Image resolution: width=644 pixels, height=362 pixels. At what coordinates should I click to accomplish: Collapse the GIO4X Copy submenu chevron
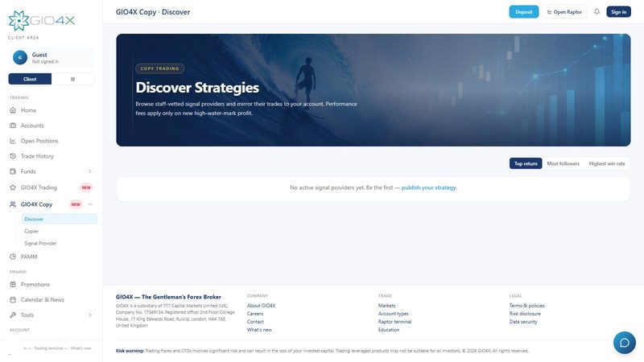tap(90, 204)
